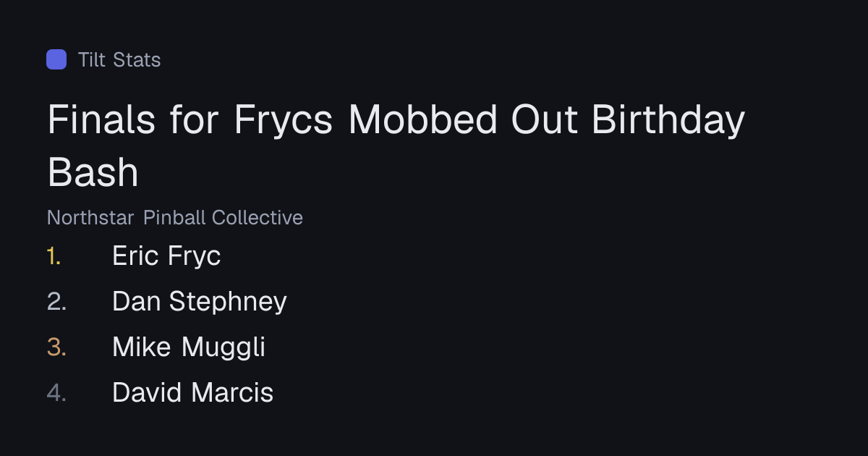Click the gold rank number 1.
Viewport: 868px width, 456px height.
[54, 256]
